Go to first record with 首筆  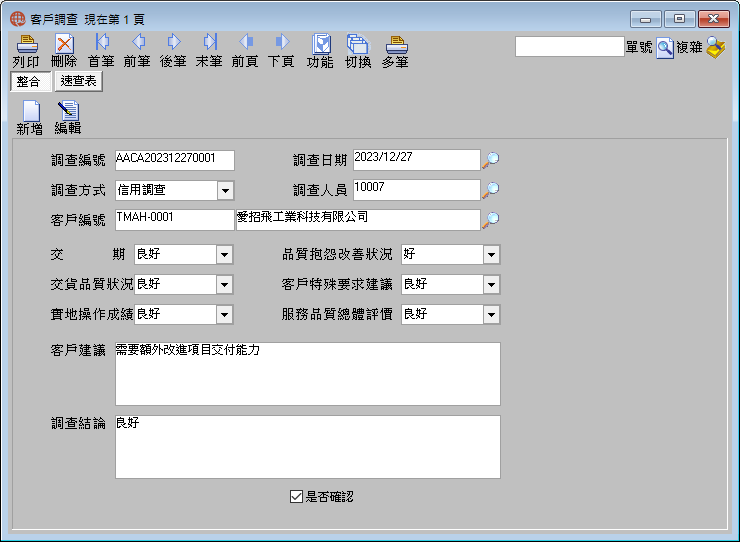click(x=101, y=42)
